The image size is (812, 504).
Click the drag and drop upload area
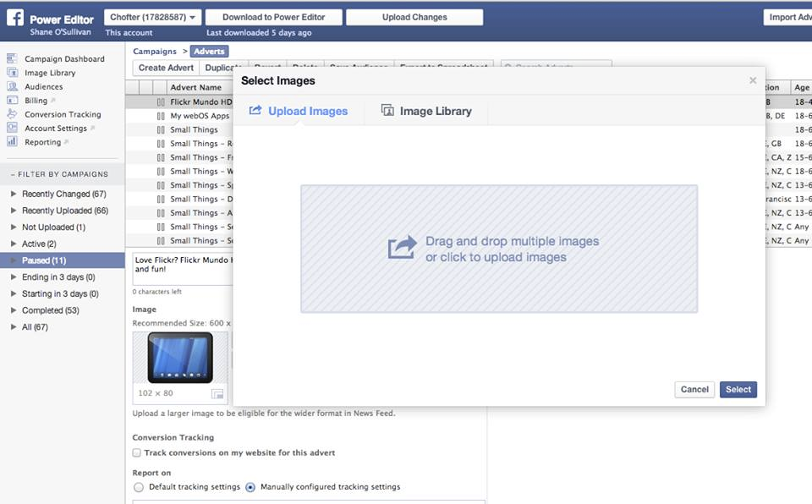click(499, 249)
